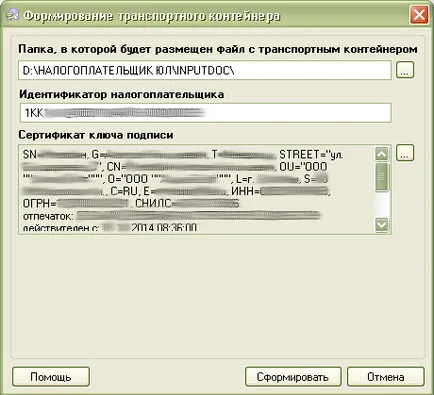Select the отпечаток line in the certificate text
Image resolution: width=434 pixels, height=395 pixels.
tap(172, 216)
